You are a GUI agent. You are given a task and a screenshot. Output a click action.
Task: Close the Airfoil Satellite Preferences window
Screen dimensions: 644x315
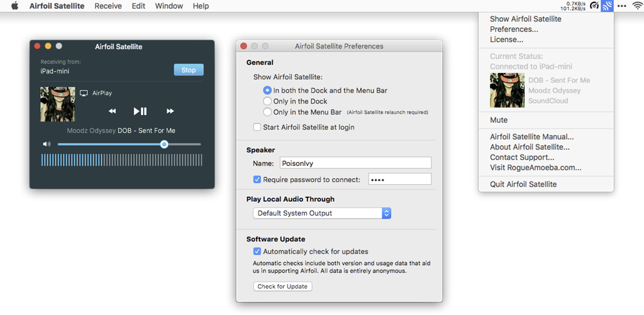[x=243, y=46]
